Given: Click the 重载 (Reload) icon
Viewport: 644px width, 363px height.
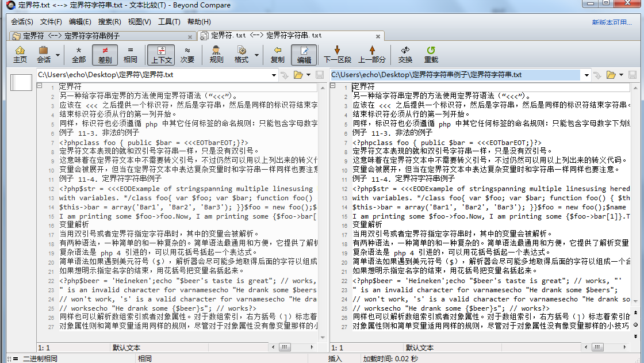Looking at the screenshot, I should (431, 54).
